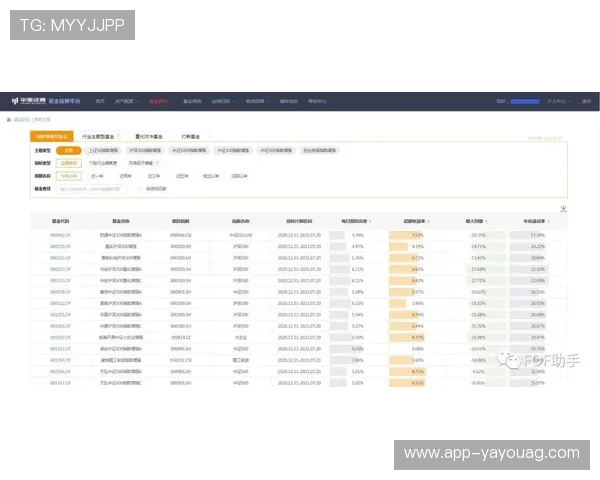The image size is (600, 480).
Task: Click the 8.25% tracking error in 001351.OF row
Action: click(357, 349)
